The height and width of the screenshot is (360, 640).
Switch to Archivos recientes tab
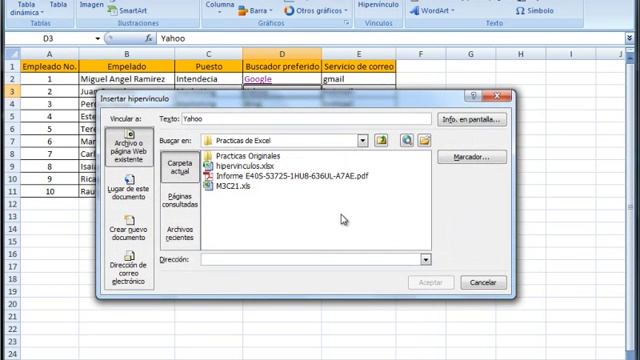[180, 233]
